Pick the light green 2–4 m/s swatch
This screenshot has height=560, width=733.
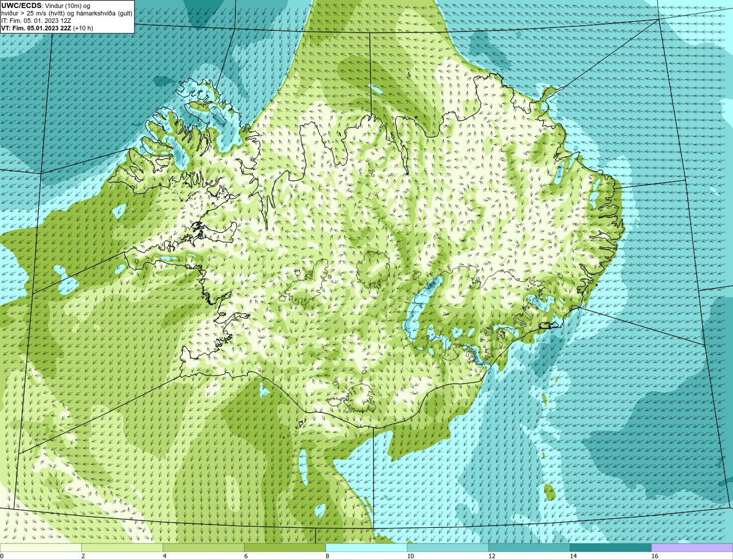coord(122,547)
